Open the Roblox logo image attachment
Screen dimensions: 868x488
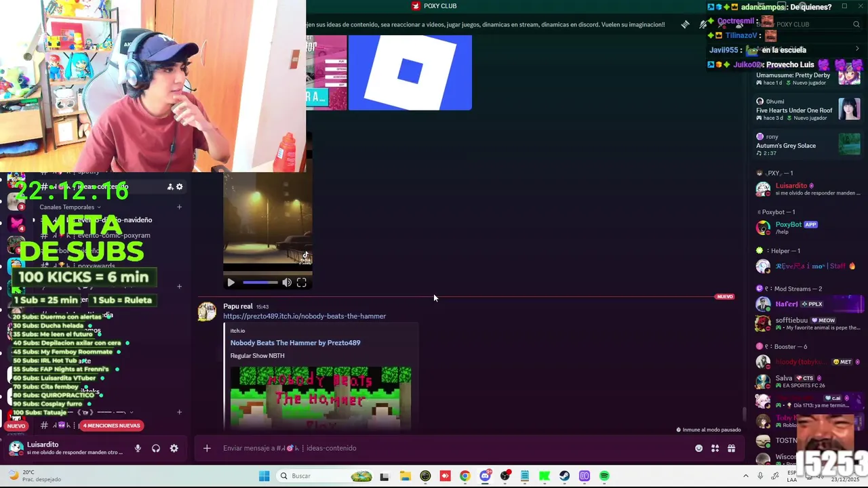[410, 73]
